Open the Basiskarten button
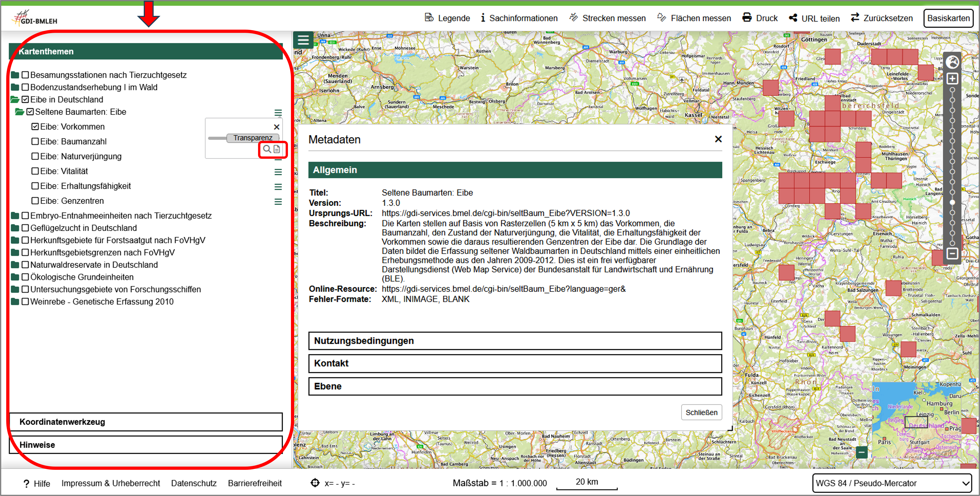The image size is (980, 496). pos(948,18)
